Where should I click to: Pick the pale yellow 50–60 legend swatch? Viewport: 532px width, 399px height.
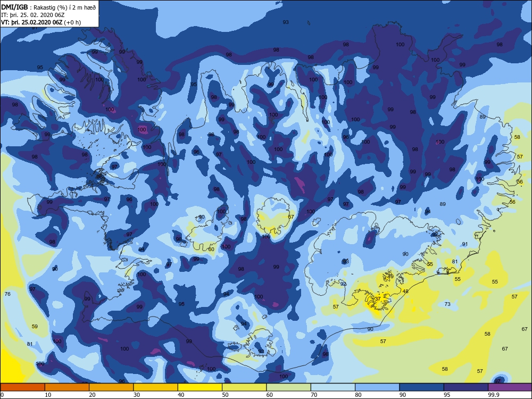pyautogui.click(x=244, y=387)
